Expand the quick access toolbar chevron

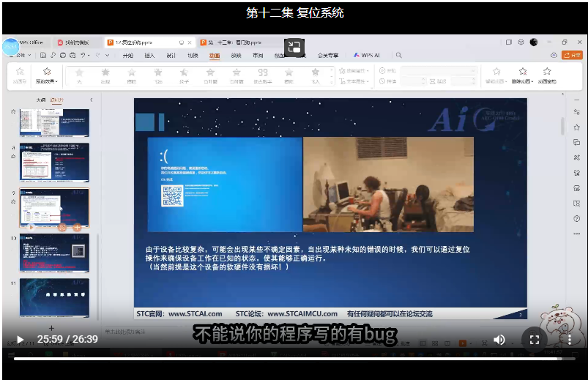tap(107, 55)
